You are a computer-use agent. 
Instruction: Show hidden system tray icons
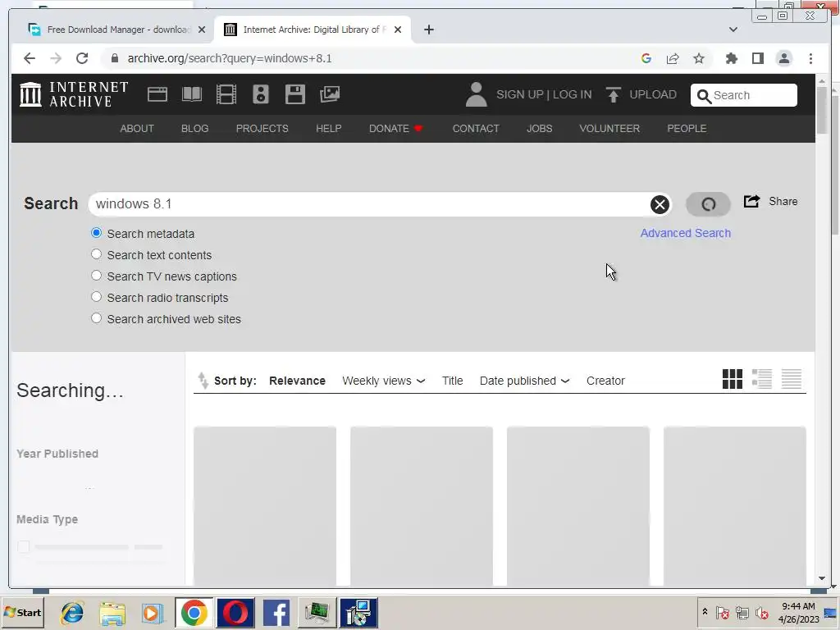pyautogui.click(x=705, y=612)
